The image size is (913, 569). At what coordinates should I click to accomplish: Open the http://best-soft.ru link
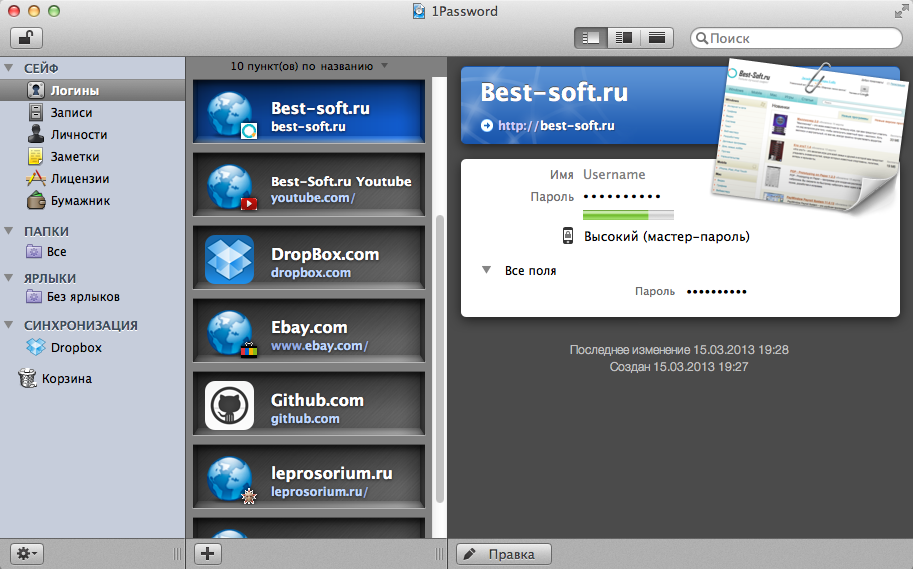(x=556, y=125)
